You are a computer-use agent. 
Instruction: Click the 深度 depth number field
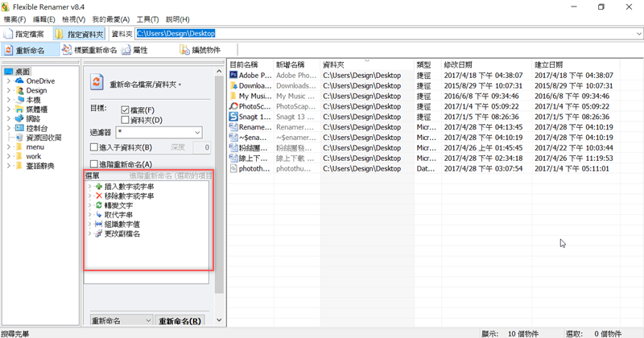(202, 147)
